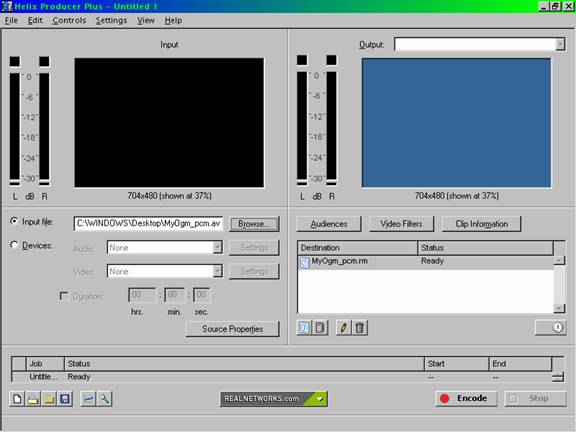Start encoding with the Encode button
The height and width of the screenshot is (432, 576).
tap(466, 399)
